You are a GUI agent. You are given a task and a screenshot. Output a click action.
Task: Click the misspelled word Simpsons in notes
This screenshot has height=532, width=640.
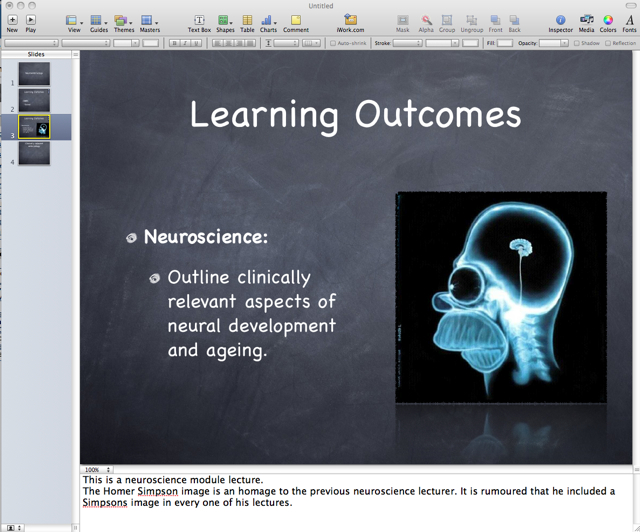(105, 503)
